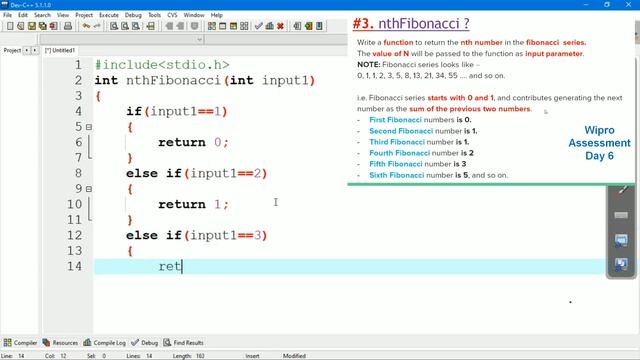Screen dimensions: 640x360
Task: Click the Rebuild All icon
Action: (244, 26)
